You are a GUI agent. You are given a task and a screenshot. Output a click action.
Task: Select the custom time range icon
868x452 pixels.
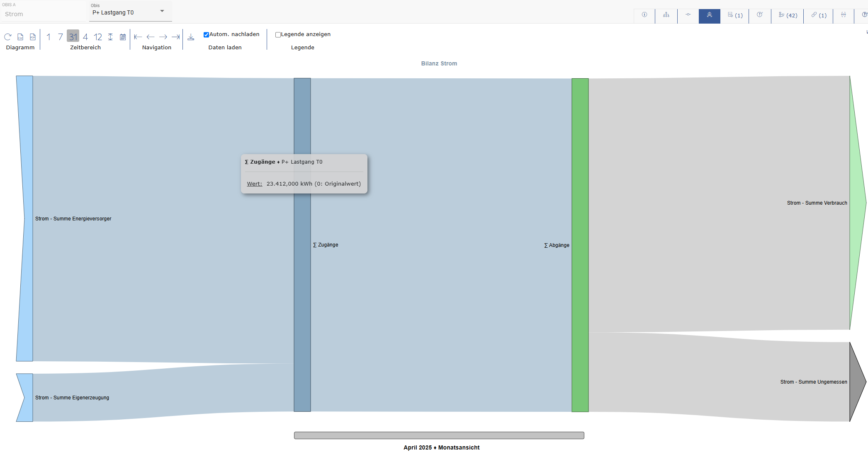110,37
